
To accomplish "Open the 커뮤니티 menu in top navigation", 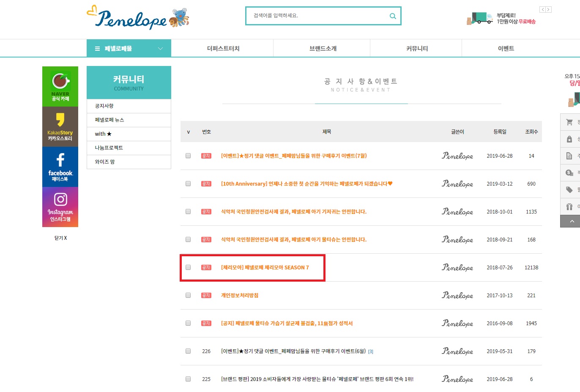I will (x=417, y=49).
